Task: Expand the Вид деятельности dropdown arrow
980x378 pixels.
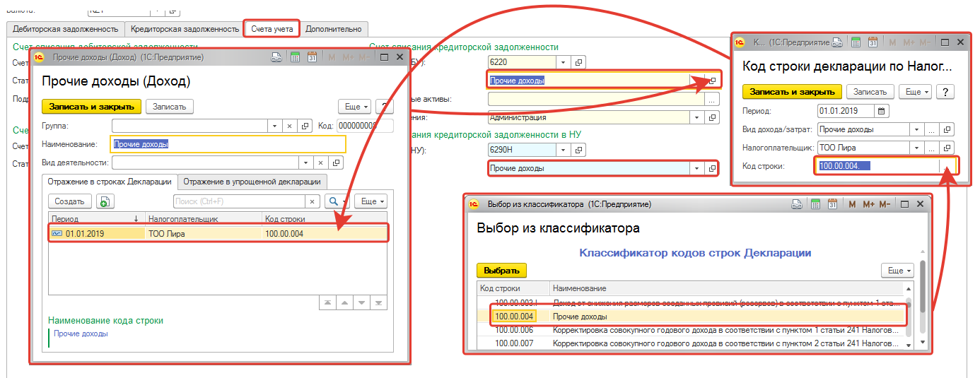Action: click(x=306, y=163)
